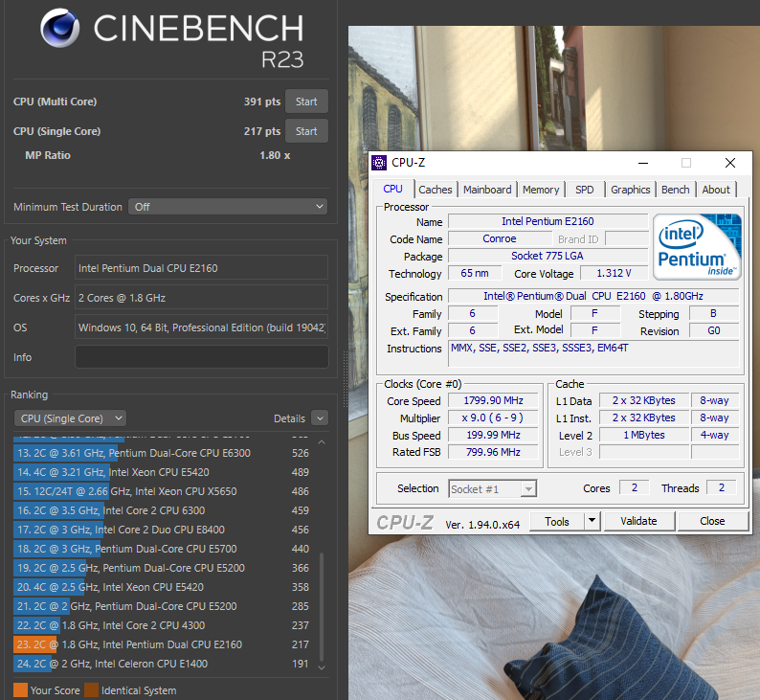Start the CPU Single Core benchmark
This screenshot has height=700, width=760.
(306, 131)
